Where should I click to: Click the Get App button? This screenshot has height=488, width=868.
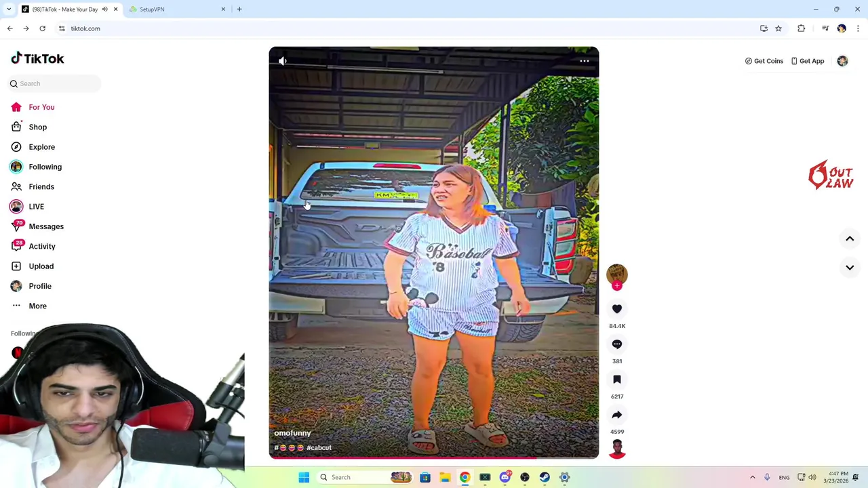click(808, 61)
